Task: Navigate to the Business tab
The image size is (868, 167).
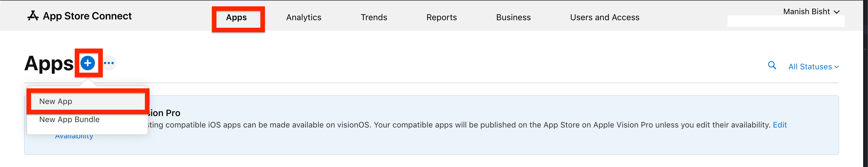Action: pos(513,17)
